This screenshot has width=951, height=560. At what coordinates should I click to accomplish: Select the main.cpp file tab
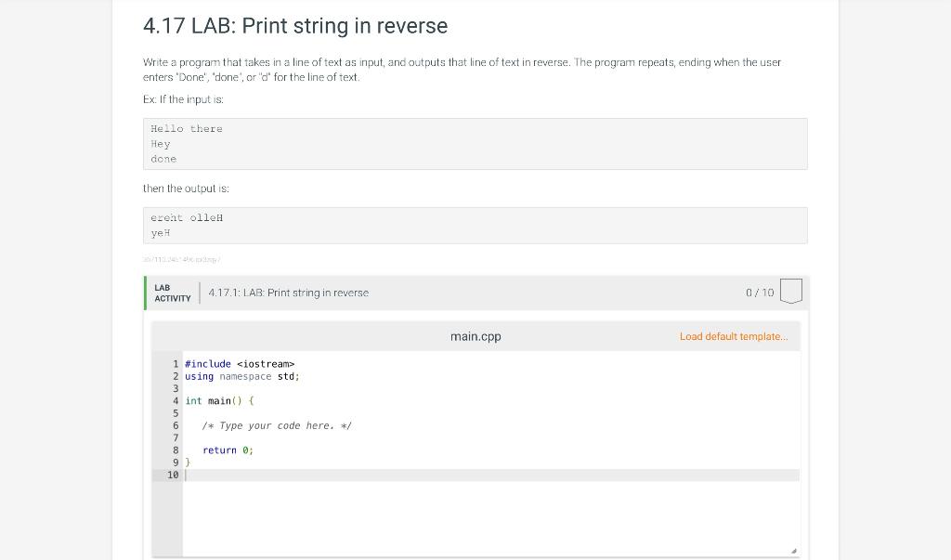tap(475, 336)
